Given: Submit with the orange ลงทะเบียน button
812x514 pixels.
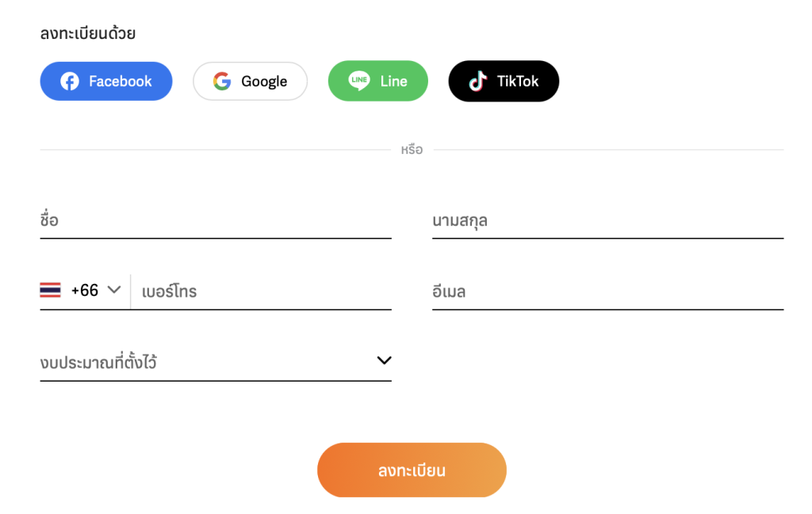Looking at the screenshot, I should tap(412, 470).
